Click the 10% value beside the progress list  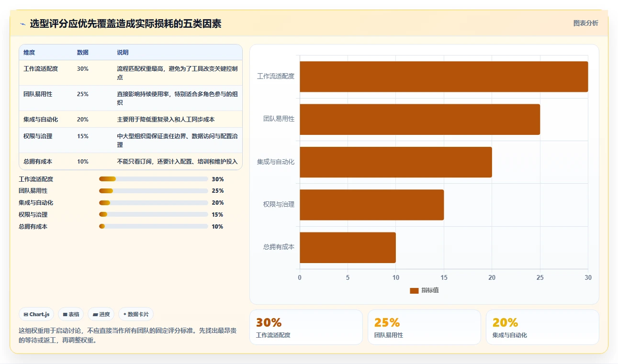[x=218, y=227]
